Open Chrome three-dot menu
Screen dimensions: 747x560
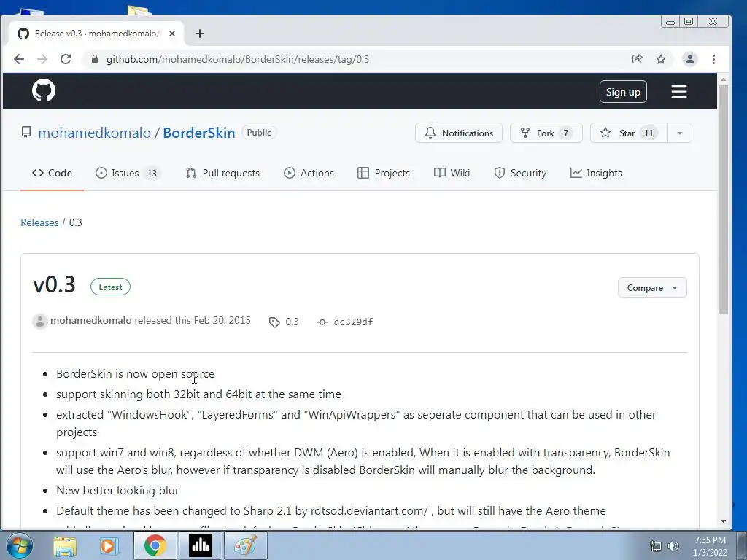pos(713,59)
